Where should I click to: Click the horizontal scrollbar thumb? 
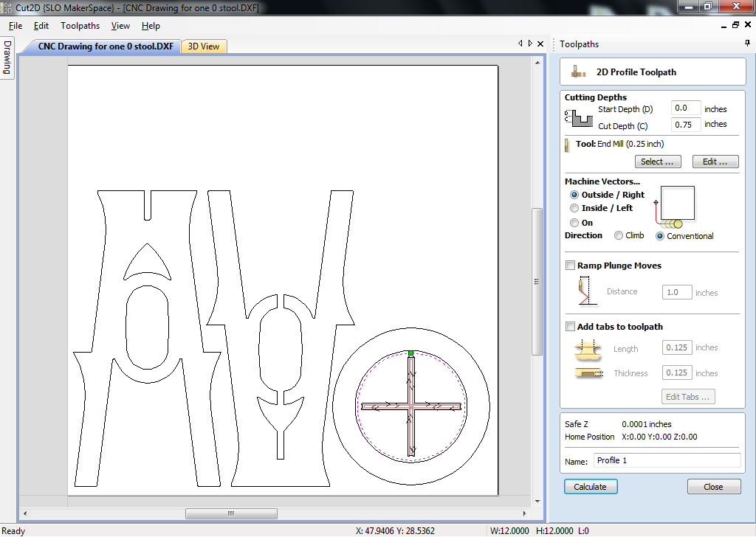[231, 513]
